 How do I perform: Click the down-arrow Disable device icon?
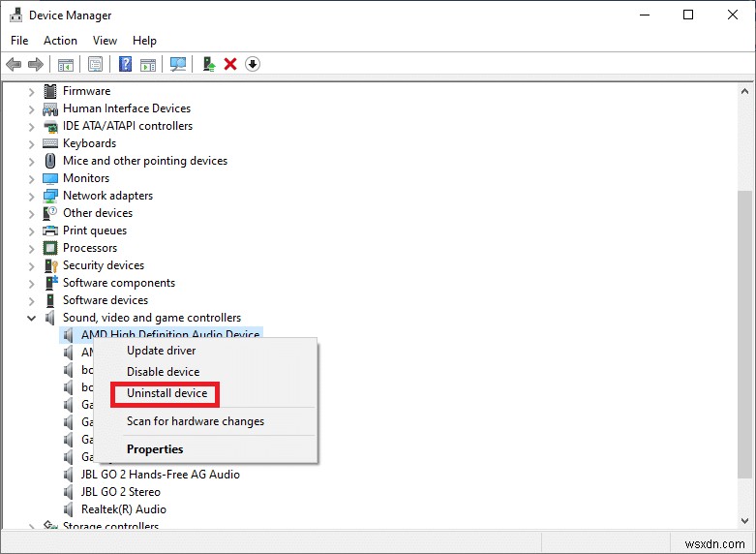(253, 64)
